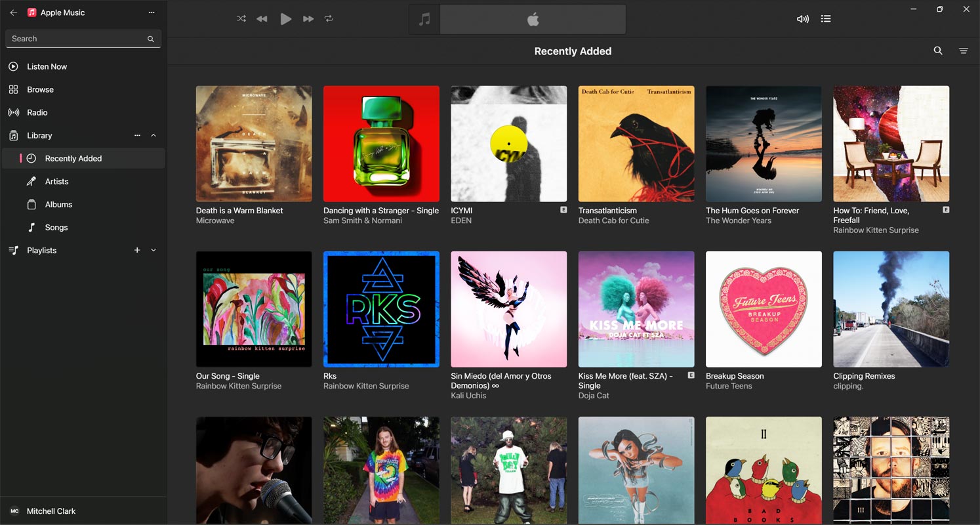This screenshot has height=525, width=980.
Task: Open the singer with microphone album artwork
Action: 254,470
